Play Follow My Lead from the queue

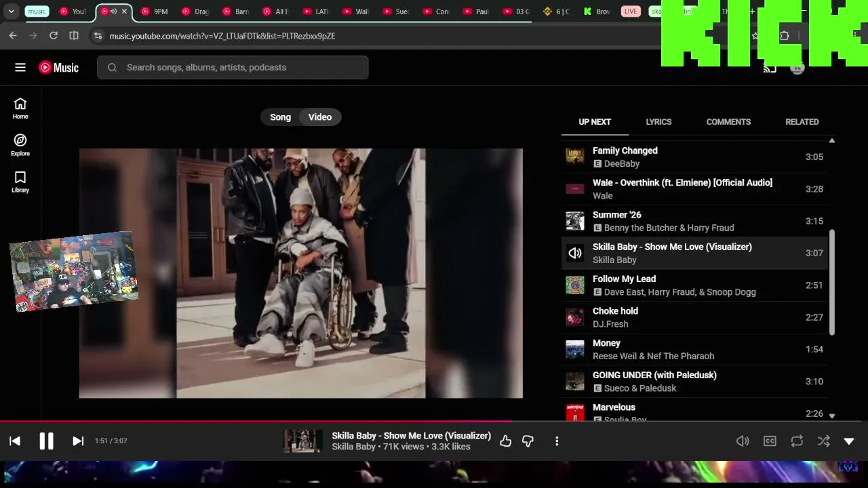coord(695,285)
